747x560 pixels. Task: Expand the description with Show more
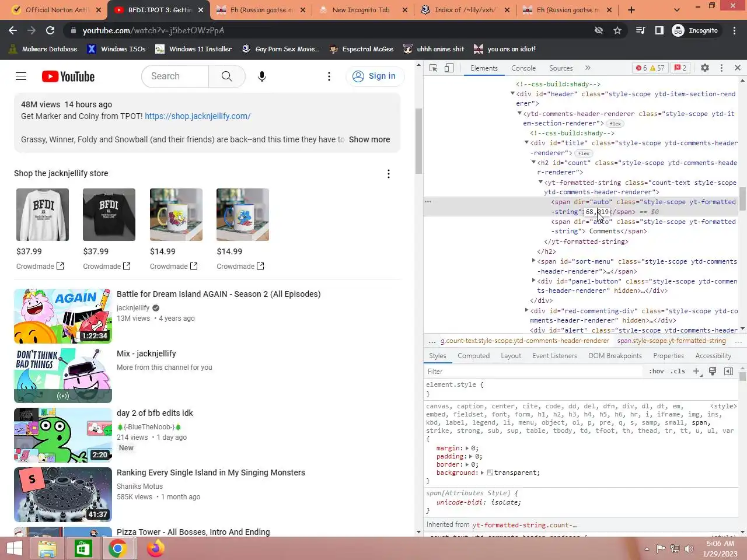tap(369, 139)
